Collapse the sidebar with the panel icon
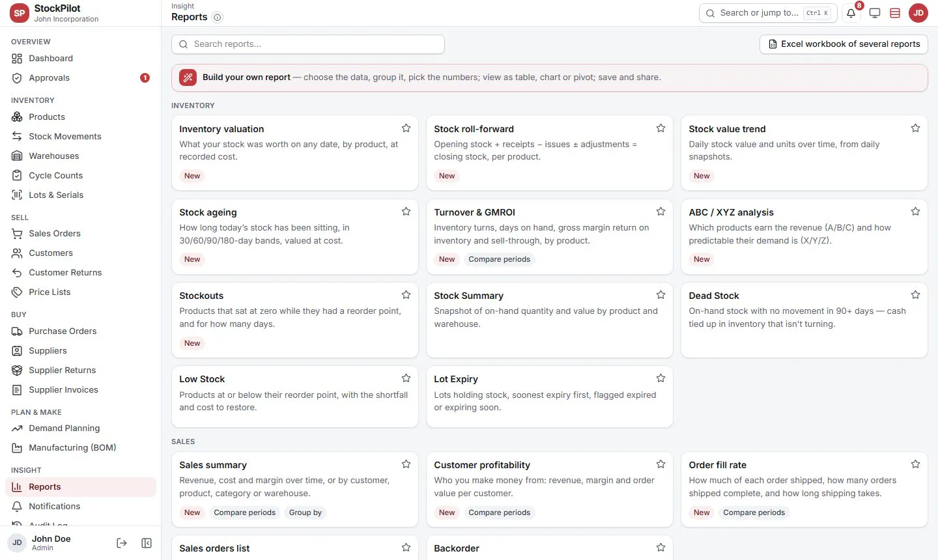This screenshot has height=560, width=938. tap(147, 543)
